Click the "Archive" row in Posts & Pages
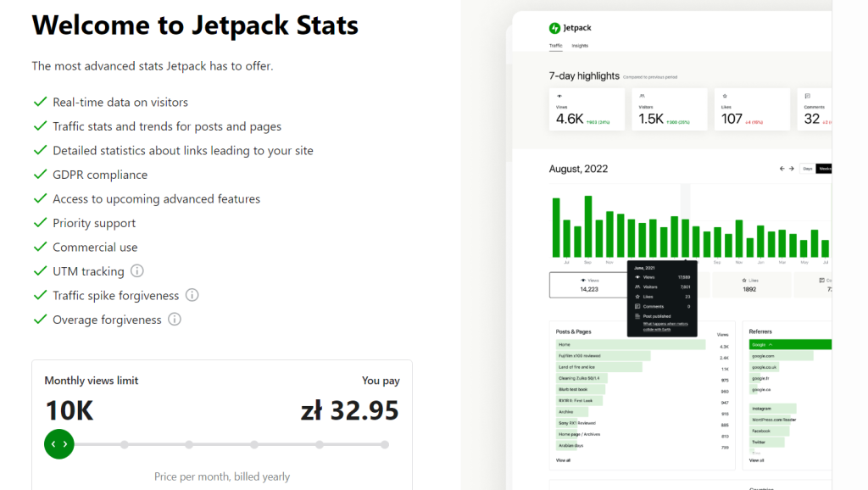Screen dimensions: 868x490 tap(572, 412)
